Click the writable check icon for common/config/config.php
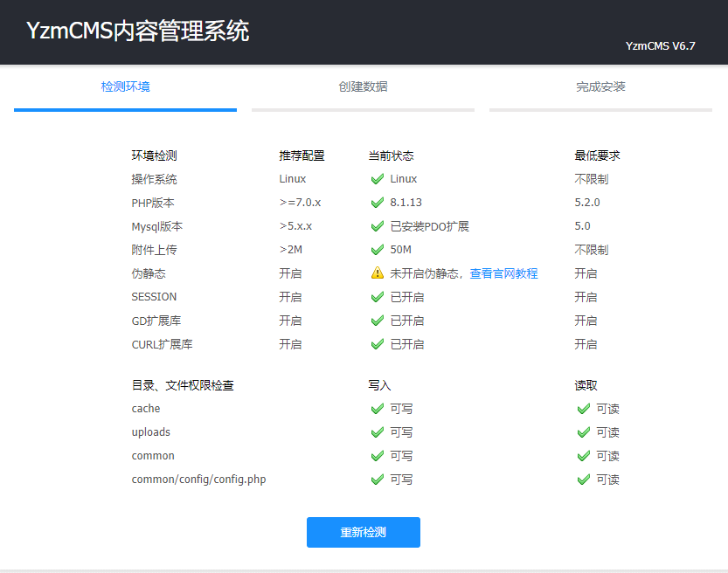728x573 pixels. 378,480
